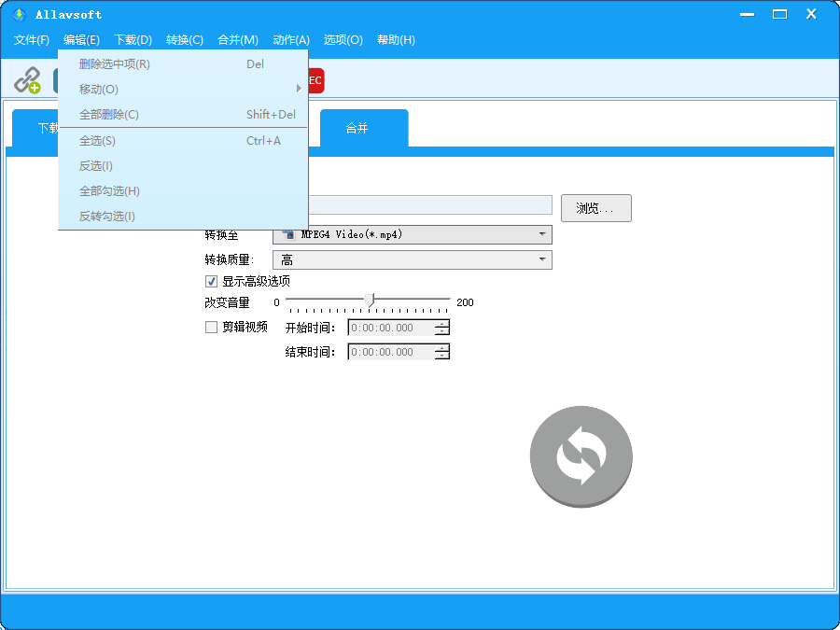Click the large round convert button
This screenshot has height=630, width=840.
[581, 456]
